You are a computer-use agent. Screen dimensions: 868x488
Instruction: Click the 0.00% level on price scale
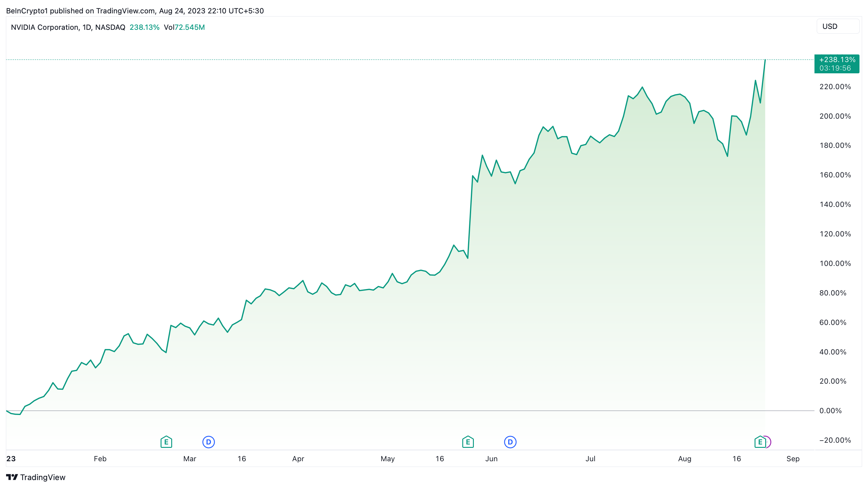pos(830,410)
